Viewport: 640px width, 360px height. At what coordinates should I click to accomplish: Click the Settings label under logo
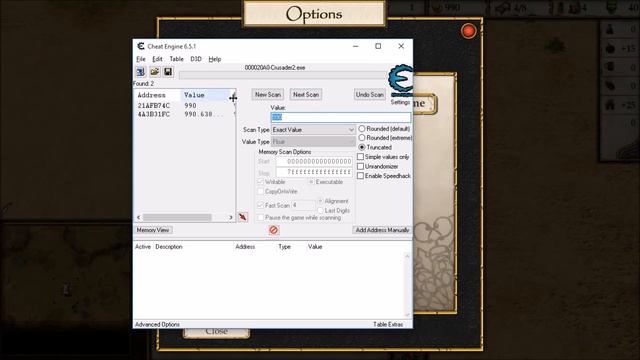click(x=400, y=102)
